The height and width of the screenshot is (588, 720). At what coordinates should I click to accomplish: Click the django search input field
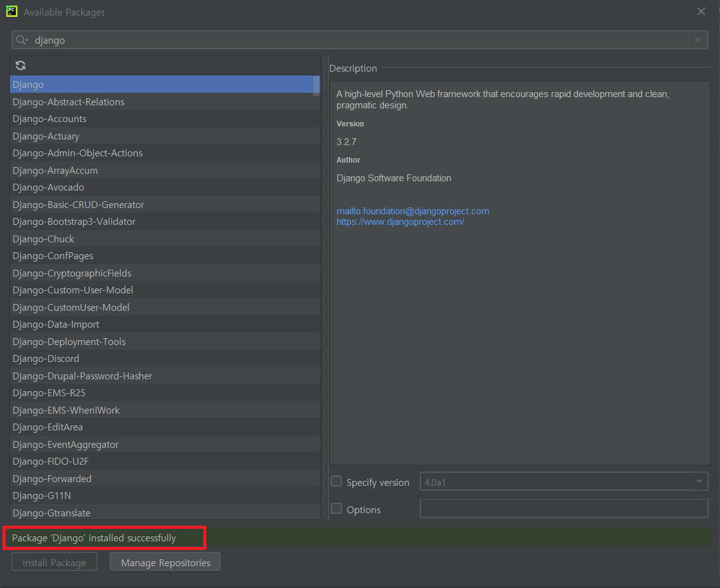360,40
